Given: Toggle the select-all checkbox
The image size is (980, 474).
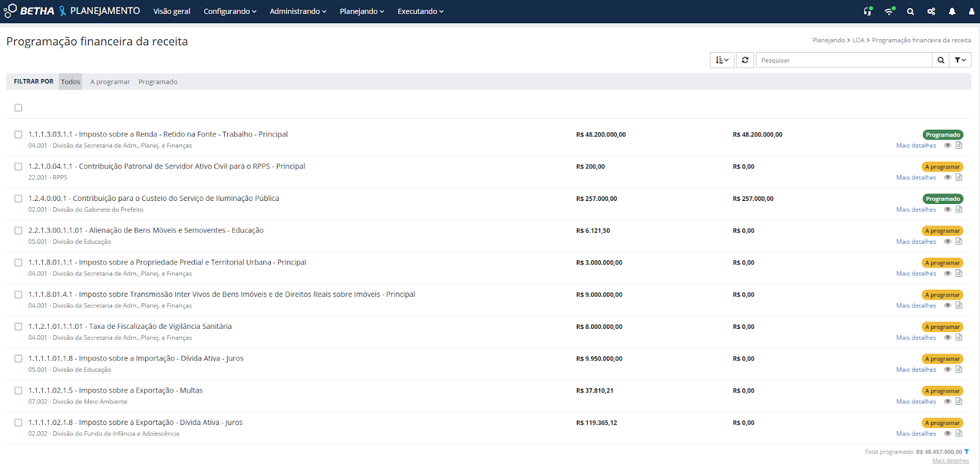Looking at the screenshot, I should [18, 108].
